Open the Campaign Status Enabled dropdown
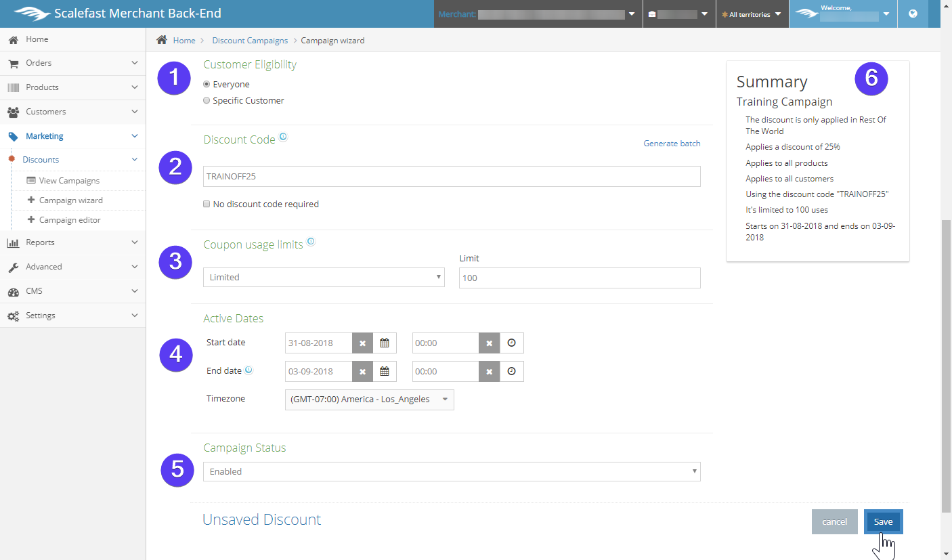Viewport: 952px width, 560px height. (x=451, y=471)
